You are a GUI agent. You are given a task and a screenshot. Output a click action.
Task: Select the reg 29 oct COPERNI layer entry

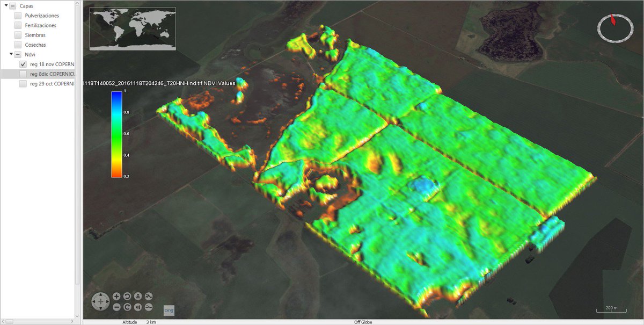[51, 83]
